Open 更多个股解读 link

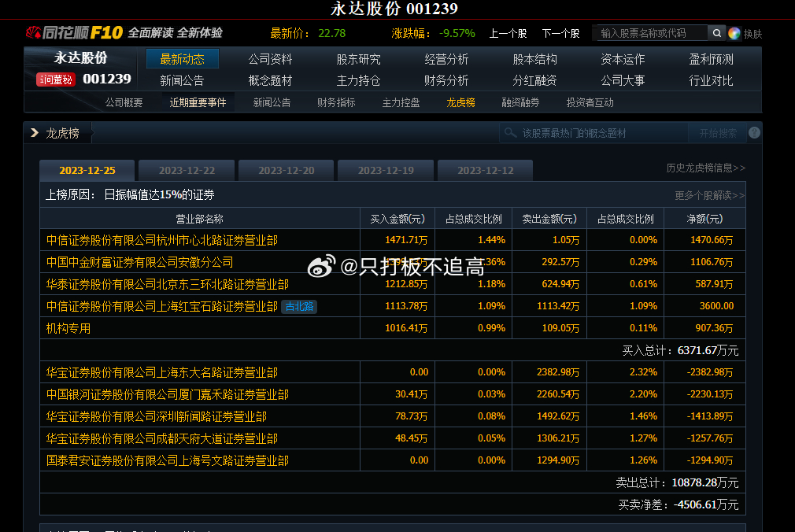pyautogui.click(x=709, y=195)
